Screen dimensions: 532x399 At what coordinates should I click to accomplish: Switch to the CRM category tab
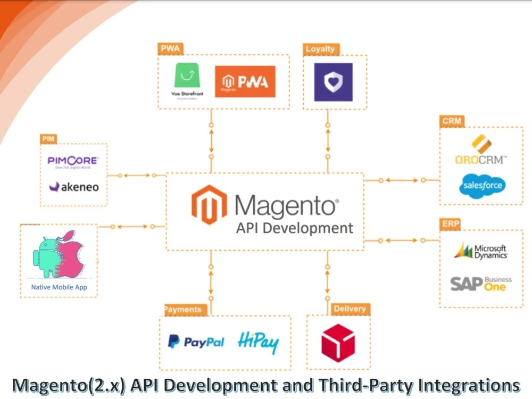(451, 121)
